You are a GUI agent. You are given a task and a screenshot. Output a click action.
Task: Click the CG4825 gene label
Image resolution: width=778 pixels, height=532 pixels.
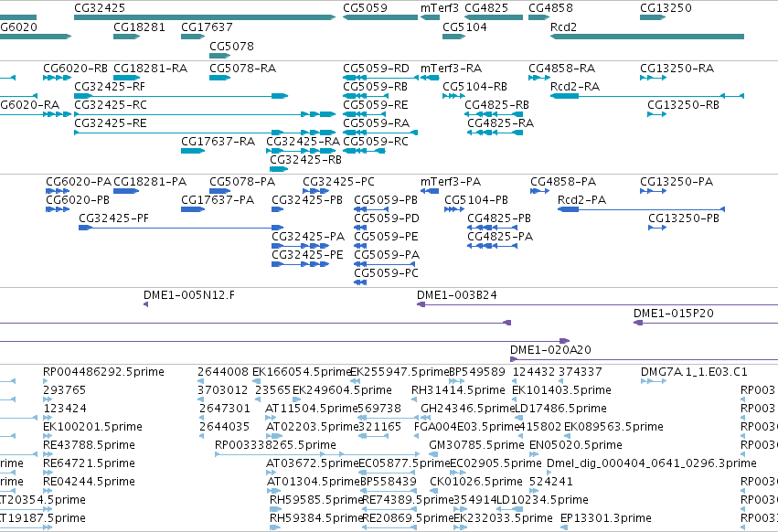click(x=486, y=8)
